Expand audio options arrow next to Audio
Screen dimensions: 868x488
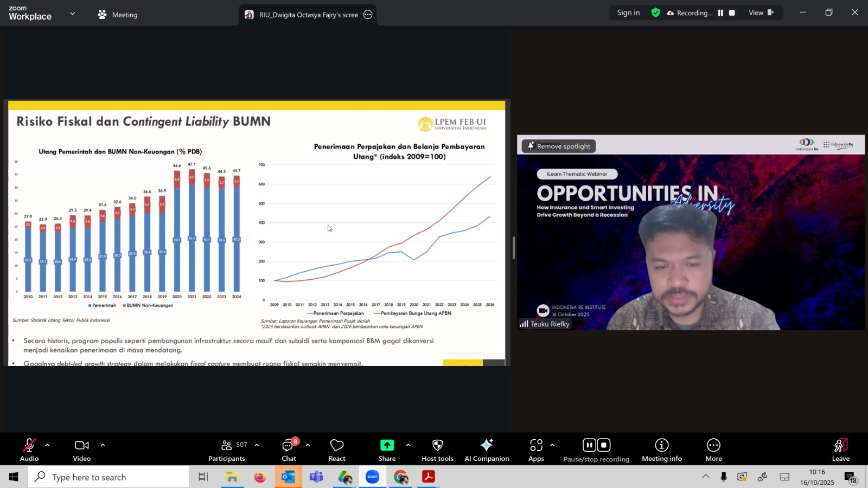[48, 445]
